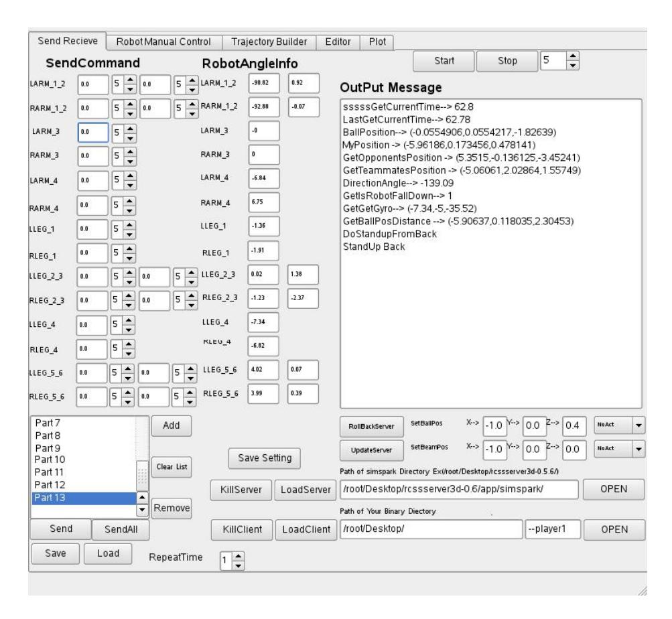Screen dimensions: 672x619
Task: Click the SetBallPos Z value field
Action: (x=574, y=425)
